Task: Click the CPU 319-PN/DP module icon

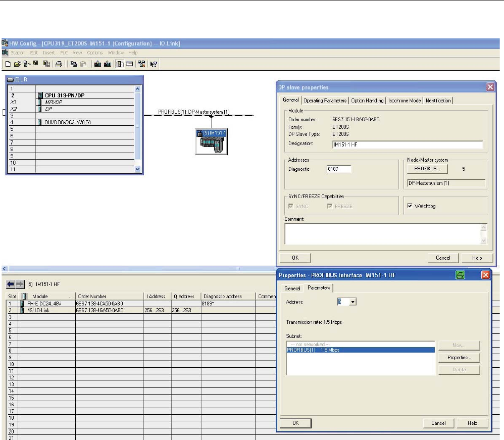Action: pos(40,95)
